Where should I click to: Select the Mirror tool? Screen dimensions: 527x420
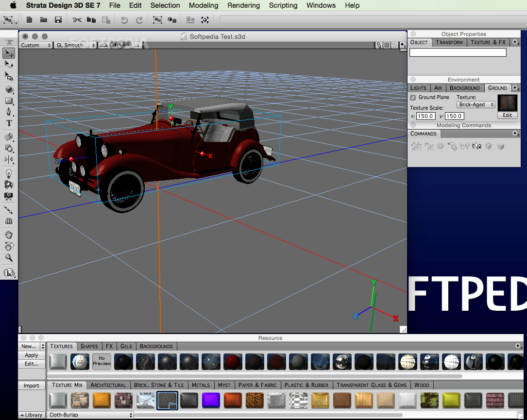(9, 159)
